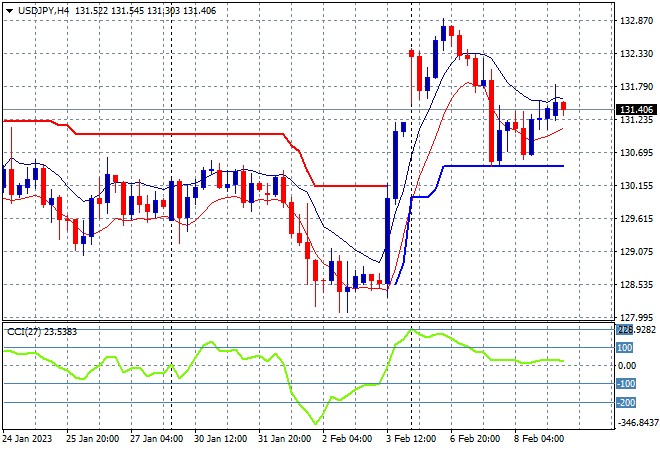Select the CCI -100 level label
The height and width of the screenshot is (450, 660).
626,383
